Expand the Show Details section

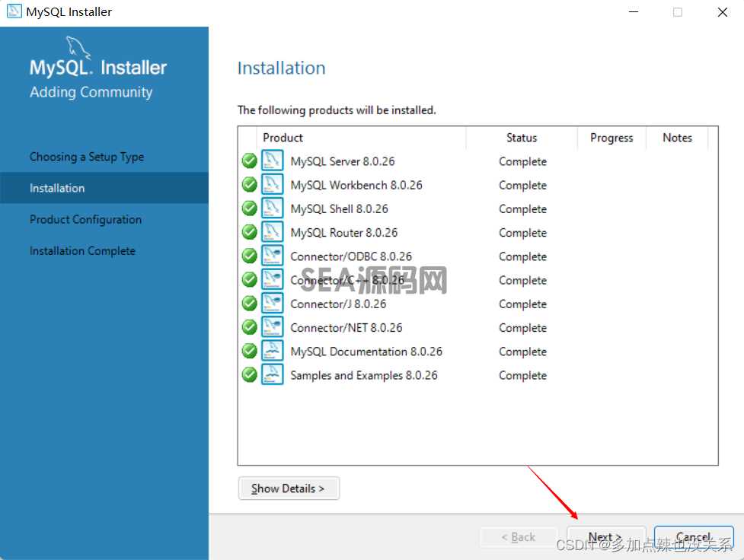(x=289, y=488)
